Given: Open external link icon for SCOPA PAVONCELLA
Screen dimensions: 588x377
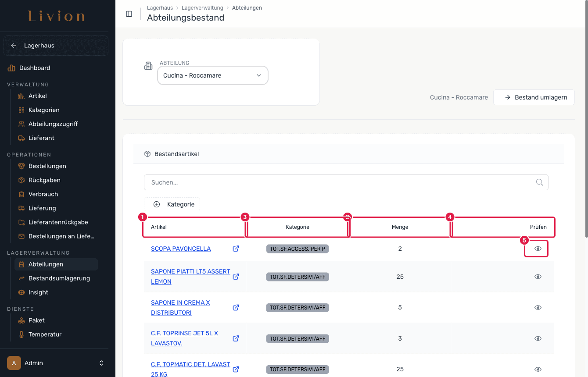Looking at the screenshot, I should (x=236, y=249).
